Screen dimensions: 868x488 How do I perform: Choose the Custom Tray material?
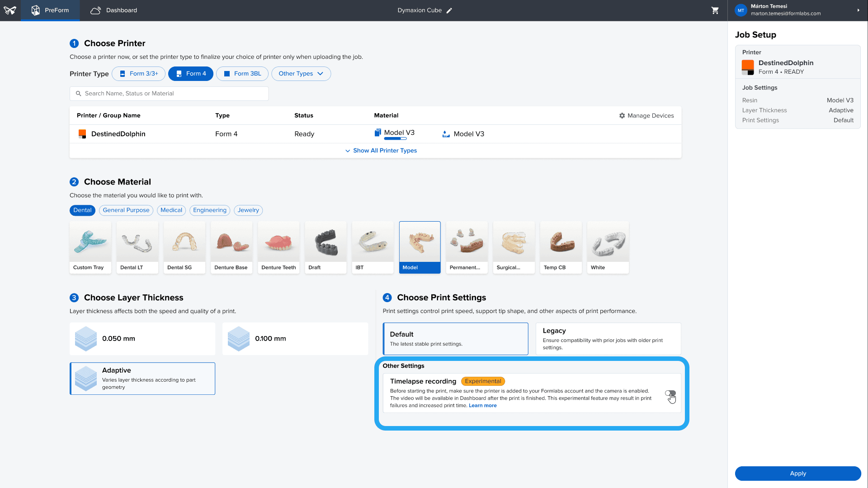point(90,247)
